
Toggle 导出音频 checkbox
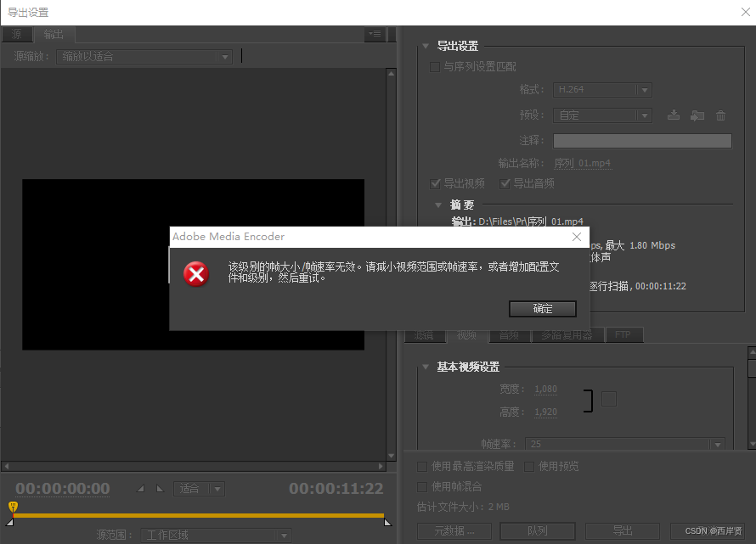coord(505,183)
